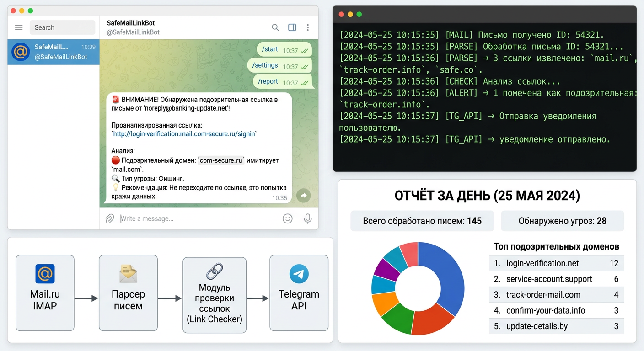Focus the Search field in Telegram sidebar
The width and height of the screenshot is (644, 351).
(62, 27)
